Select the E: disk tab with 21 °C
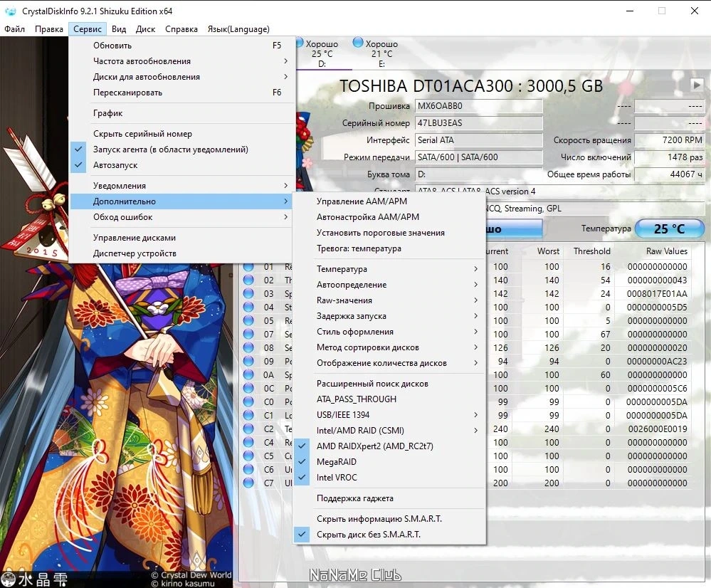 [x=381, y=53]
